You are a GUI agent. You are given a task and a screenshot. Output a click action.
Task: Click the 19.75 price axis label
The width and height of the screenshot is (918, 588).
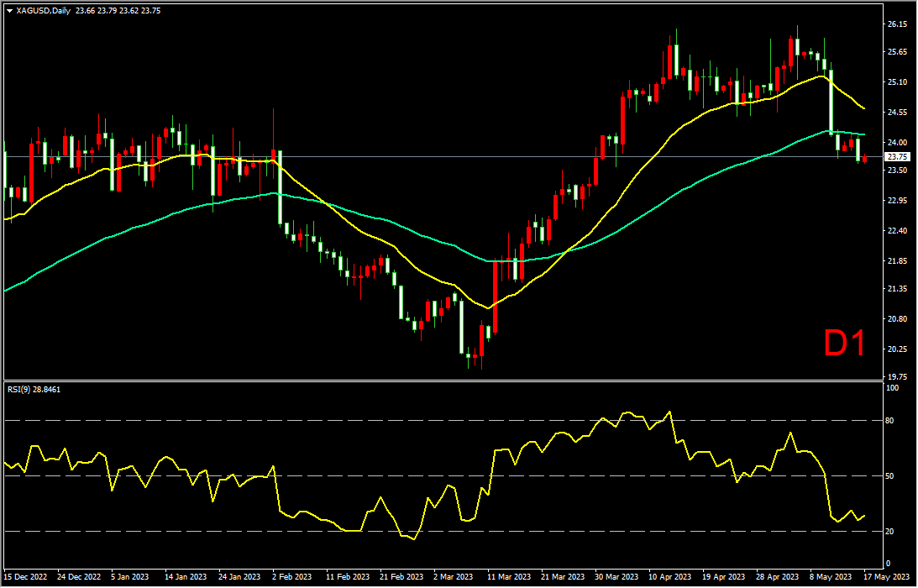click(898, 377)
